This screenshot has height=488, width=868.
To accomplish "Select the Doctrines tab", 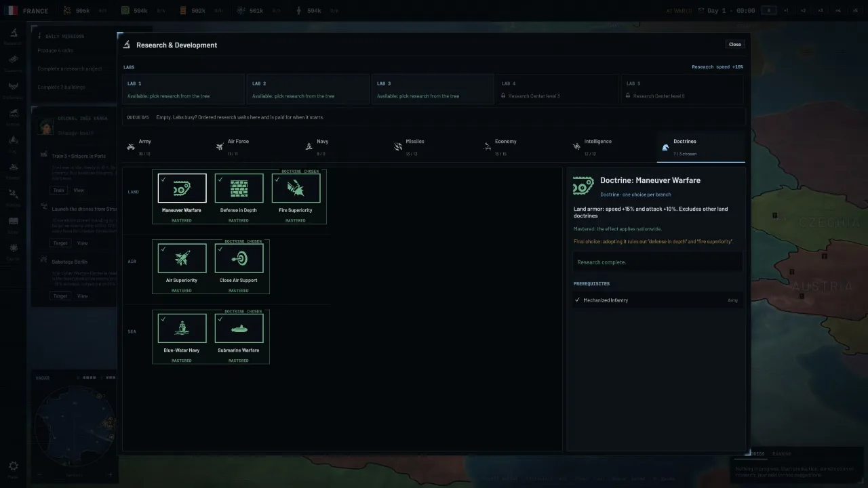I will tap(701, 147).
